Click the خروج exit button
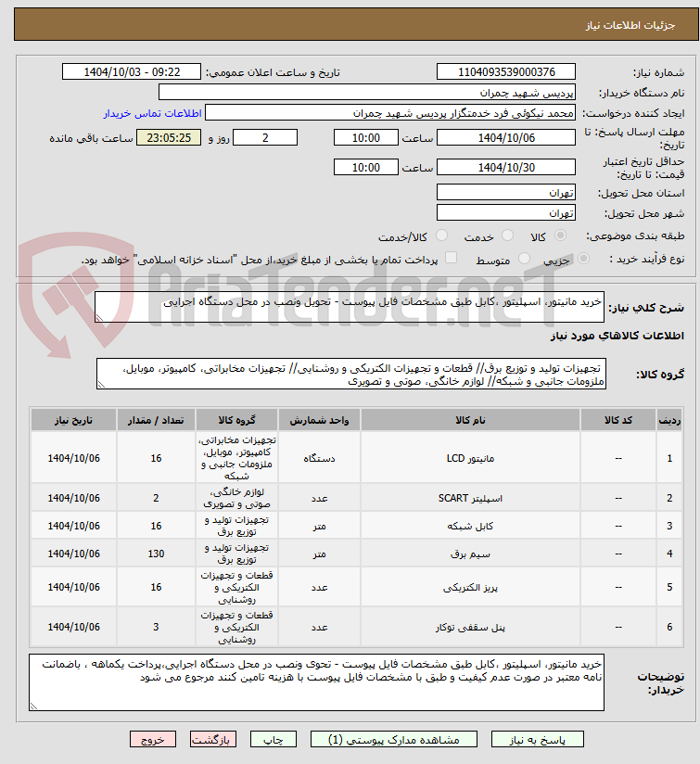This screenshot has height=764, width=700. click(x=152, y=740)
